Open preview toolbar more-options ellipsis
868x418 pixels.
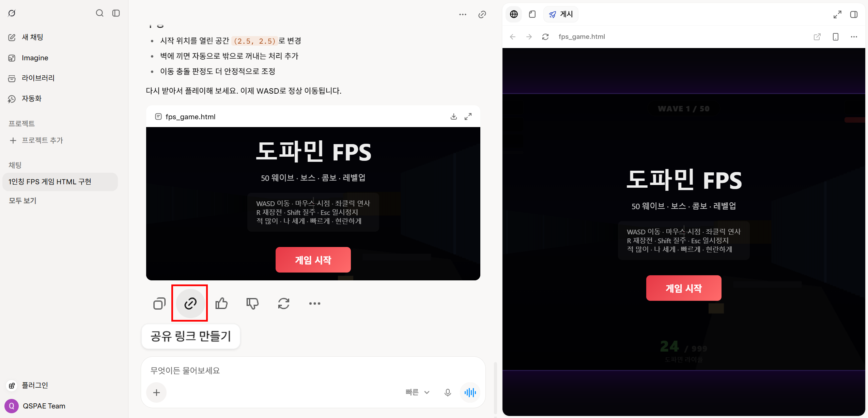(x=854, y=37)
